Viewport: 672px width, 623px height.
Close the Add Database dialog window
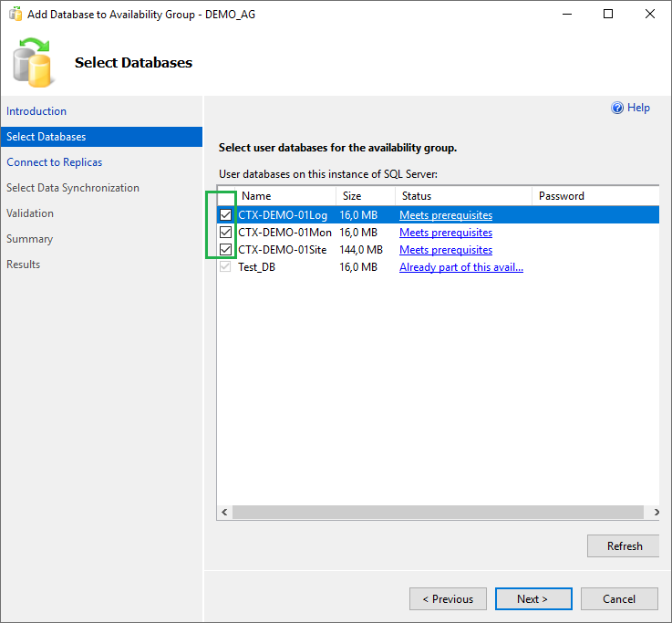point(650,15)
